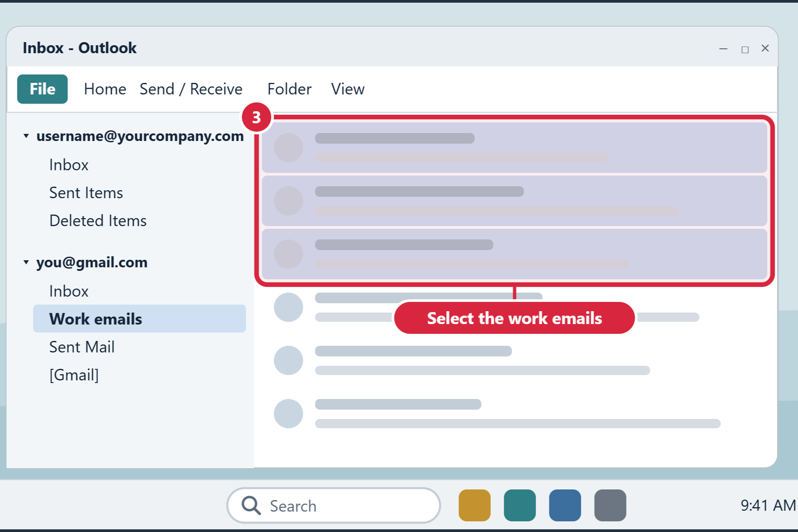
Task: Minimize the Outlook window
Action: coord(724,49)
